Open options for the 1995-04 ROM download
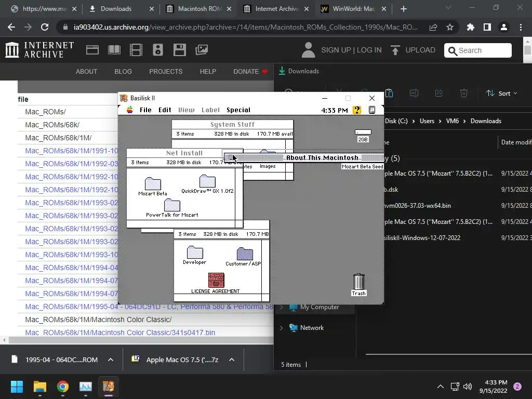Screen dimensions: 532x399 coord(111,360)
